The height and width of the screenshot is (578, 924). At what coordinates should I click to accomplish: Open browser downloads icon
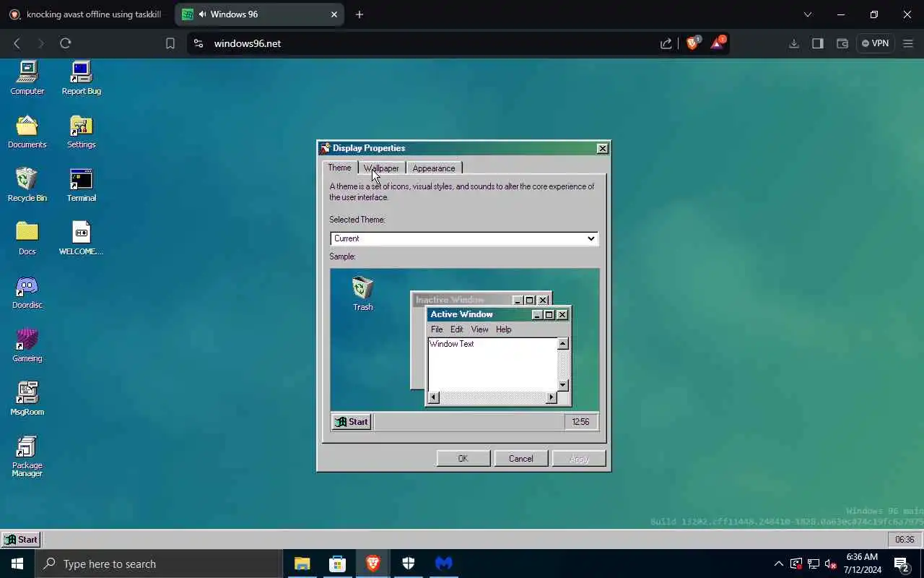[x=793, y=43]
